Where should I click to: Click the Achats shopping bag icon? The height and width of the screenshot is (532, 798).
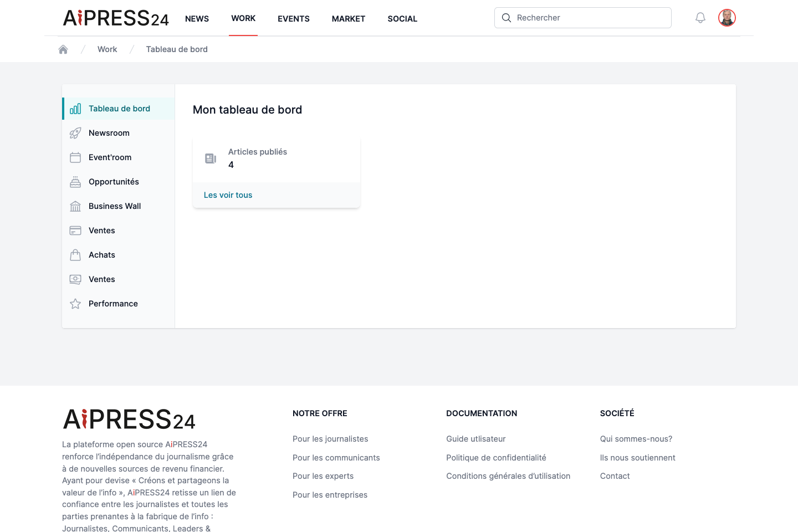tap(75, 255)
